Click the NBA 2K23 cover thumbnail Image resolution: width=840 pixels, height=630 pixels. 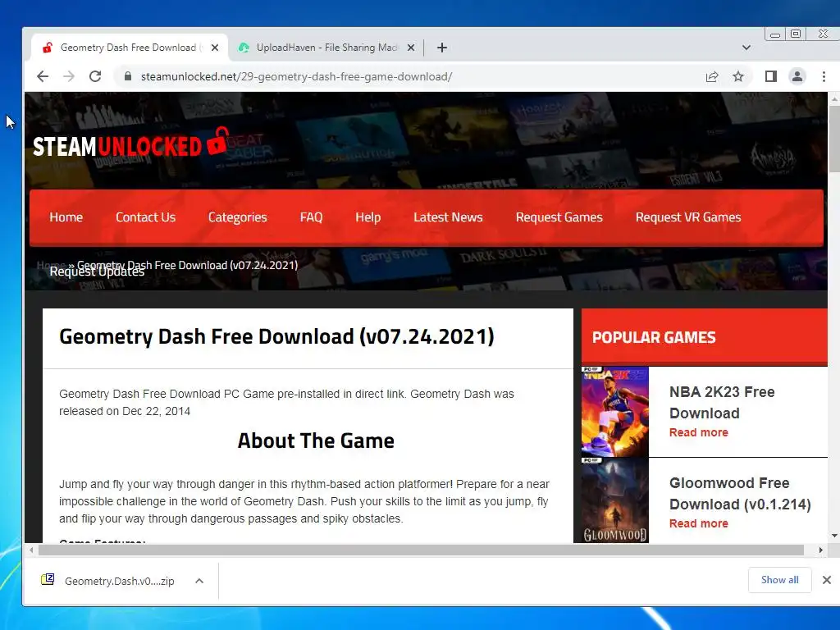pos(615,412)
